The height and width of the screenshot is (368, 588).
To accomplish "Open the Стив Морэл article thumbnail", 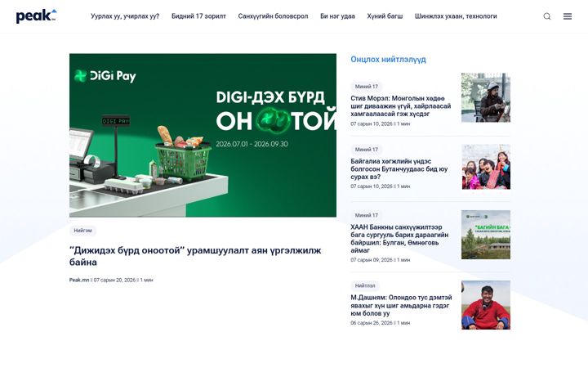I will coord(486,97).
